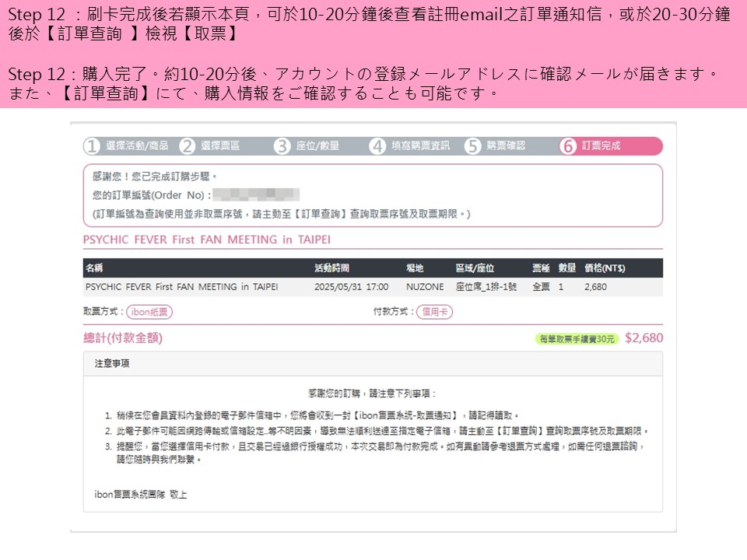The width and height of the screenshot is (747, 560).
Task: Click the 信用卡 payment method pill
Action: click(x=434, y=312)
